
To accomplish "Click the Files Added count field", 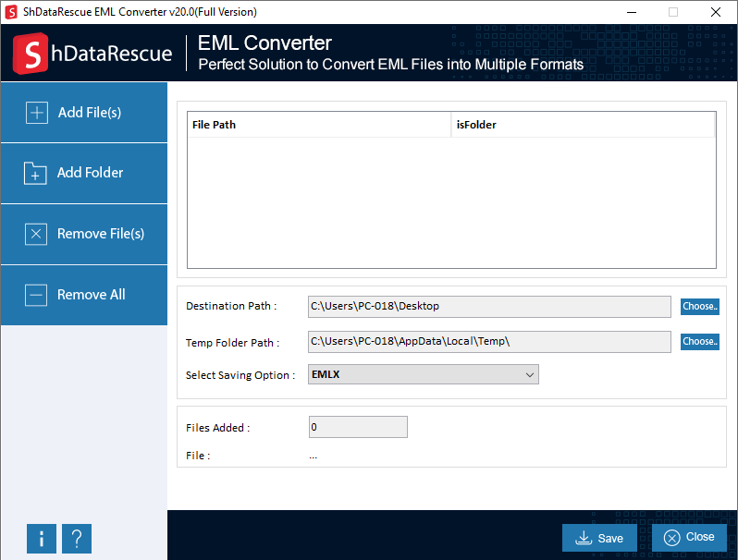I will tap(358, 427).
